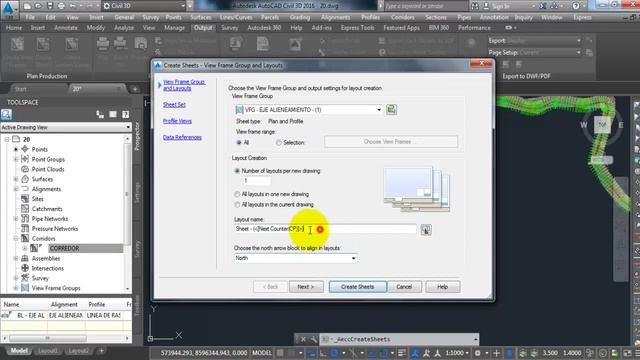Viewport: 640px width, 360px height.
Task: Click the Help question mark in title bar
Action: click(x=576, y=6)
